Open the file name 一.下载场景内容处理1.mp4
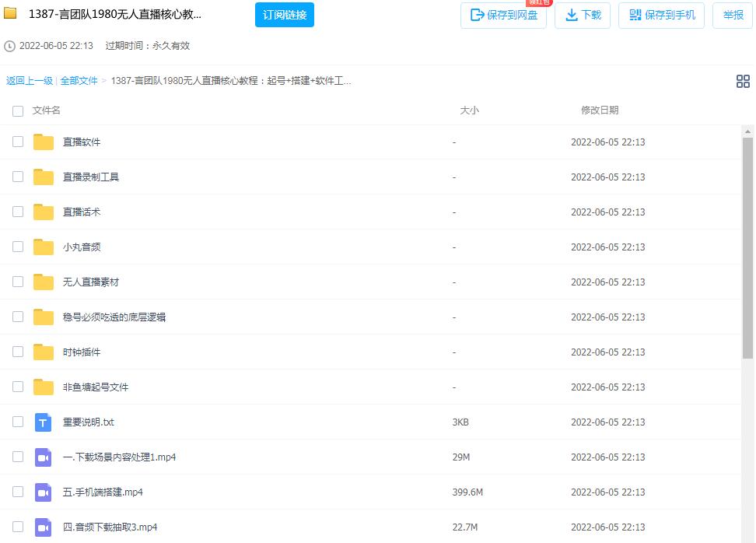Viewport: 756px width, 543px height. [119, 457]
